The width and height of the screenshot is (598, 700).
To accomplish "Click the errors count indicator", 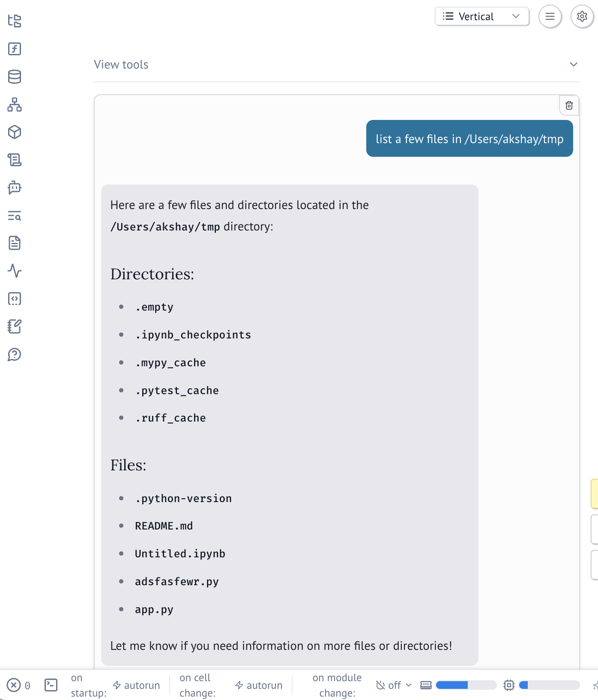I will [19, 685].
